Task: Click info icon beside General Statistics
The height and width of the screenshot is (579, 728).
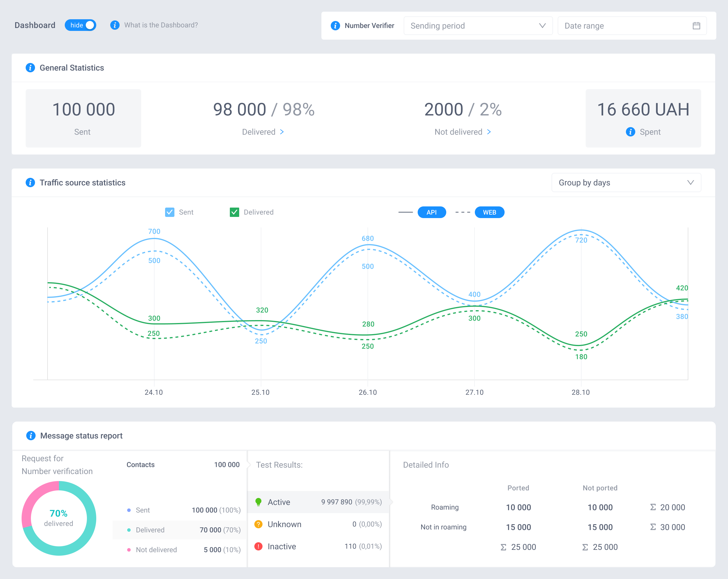Action: coord(30,68)
